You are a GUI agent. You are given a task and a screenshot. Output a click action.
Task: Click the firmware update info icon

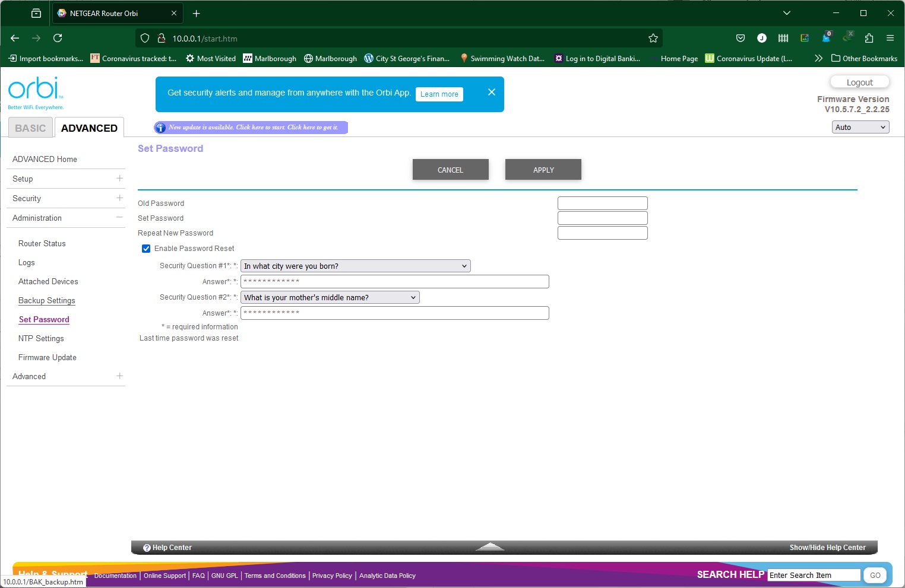coord(160,128)
